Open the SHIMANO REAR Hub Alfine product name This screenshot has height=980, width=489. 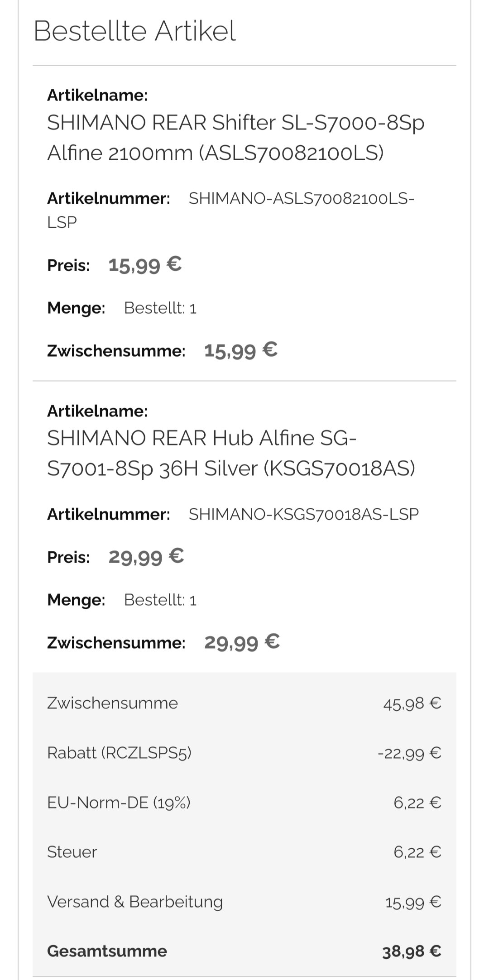(x=231, y=453)
